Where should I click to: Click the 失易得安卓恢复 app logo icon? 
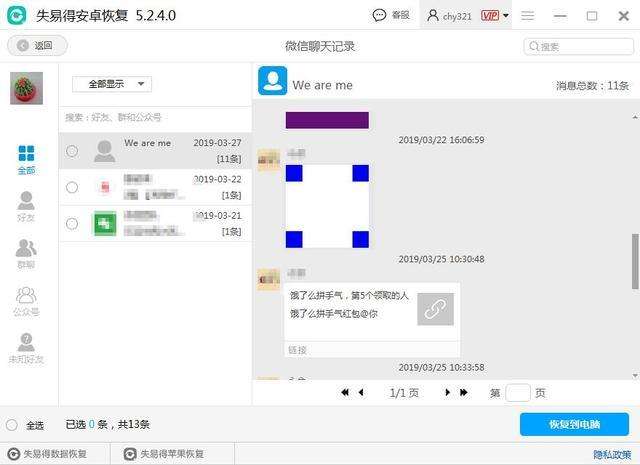pyautogui.click(x=17, y=16)
